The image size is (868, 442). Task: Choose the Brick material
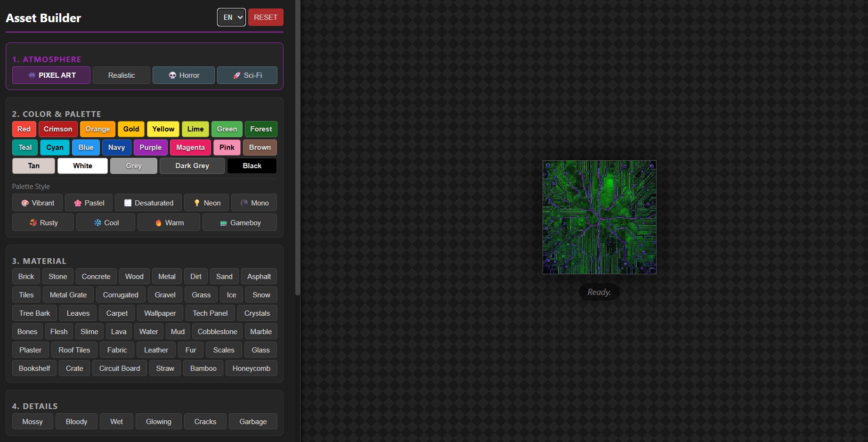click(26, 277)
